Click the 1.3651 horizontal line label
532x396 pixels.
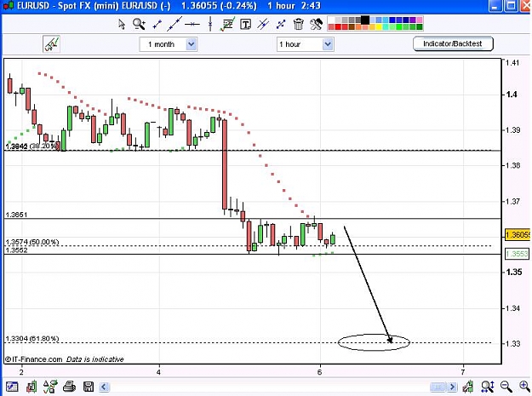[16, 215]
